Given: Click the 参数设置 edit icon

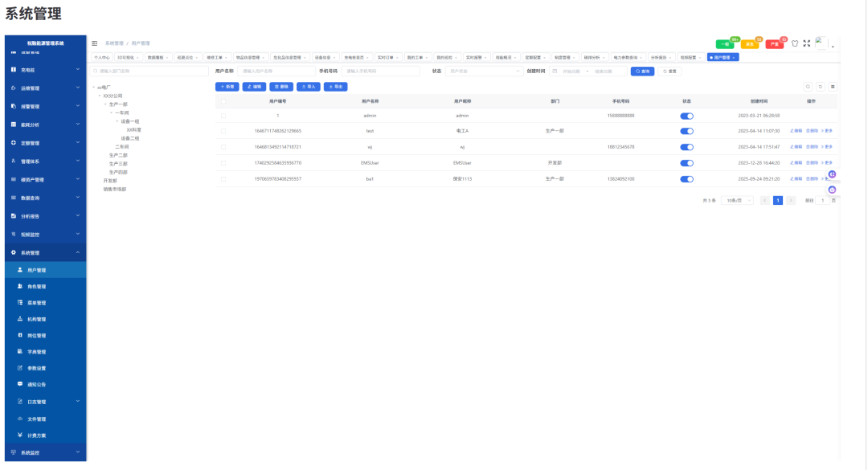Looking at the screenshot, I should (20, 368).
